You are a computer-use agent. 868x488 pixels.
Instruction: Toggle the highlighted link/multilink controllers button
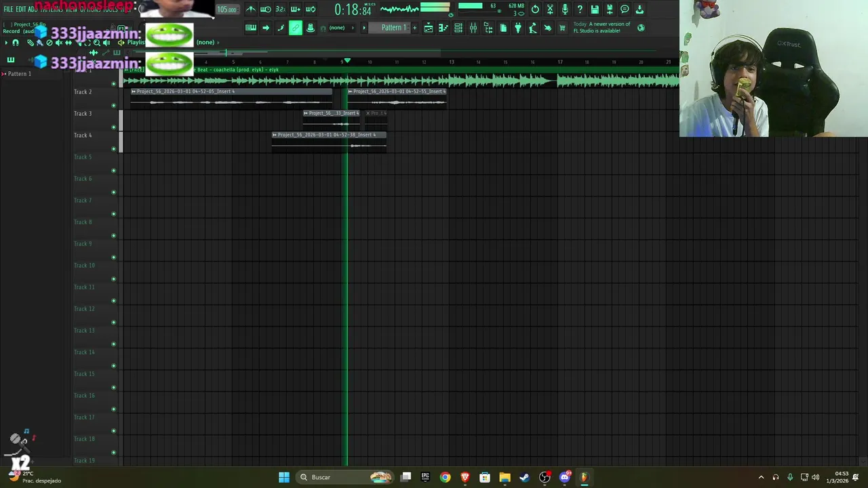tap(296, 28)
